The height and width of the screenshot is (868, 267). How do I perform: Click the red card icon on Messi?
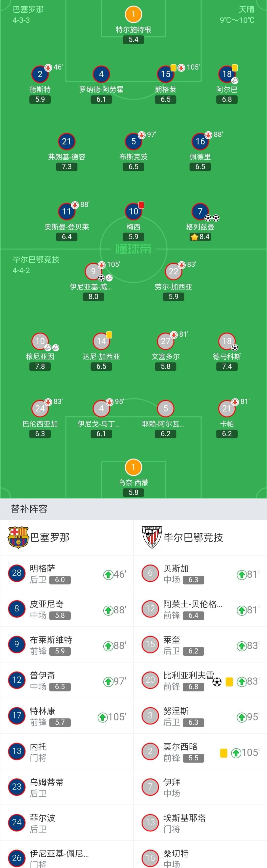pos(141,205)
